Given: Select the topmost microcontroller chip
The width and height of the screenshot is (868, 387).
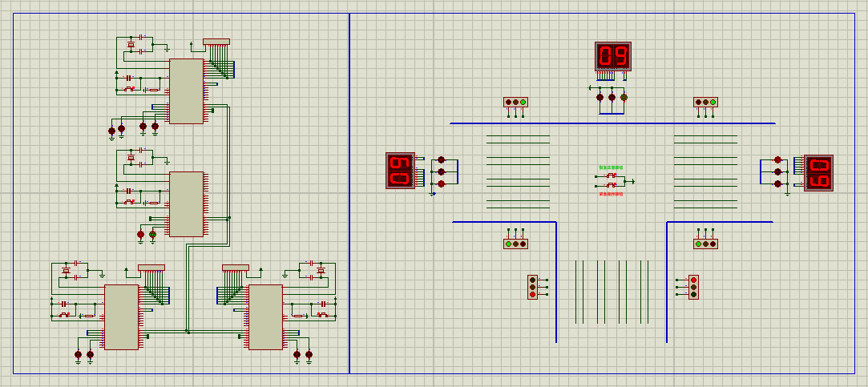Looking at the screenshot, I should pyautogui.click(x=186, y=91).
